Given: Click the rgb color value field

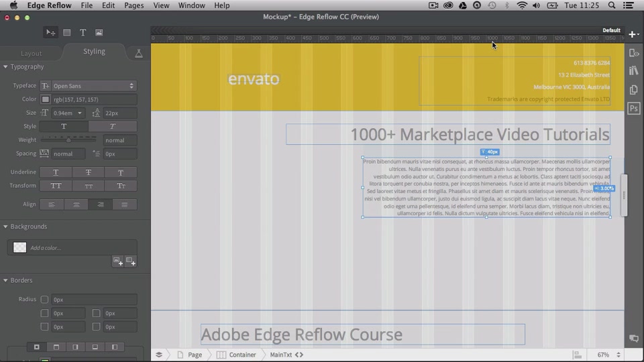Looking at the screenshot, I should [x=94, y=99].
